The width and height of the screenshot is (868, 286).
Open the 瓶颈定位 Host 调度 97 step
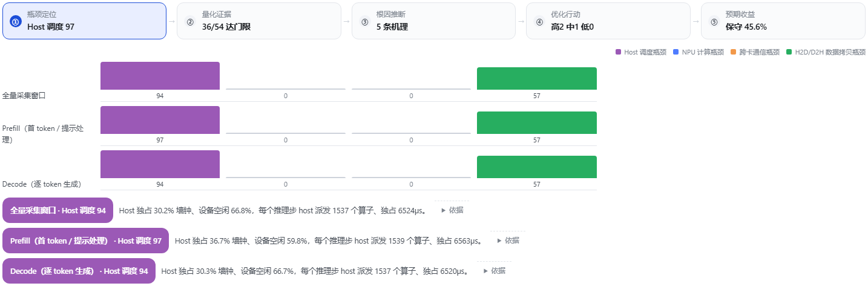coord(84,21)
